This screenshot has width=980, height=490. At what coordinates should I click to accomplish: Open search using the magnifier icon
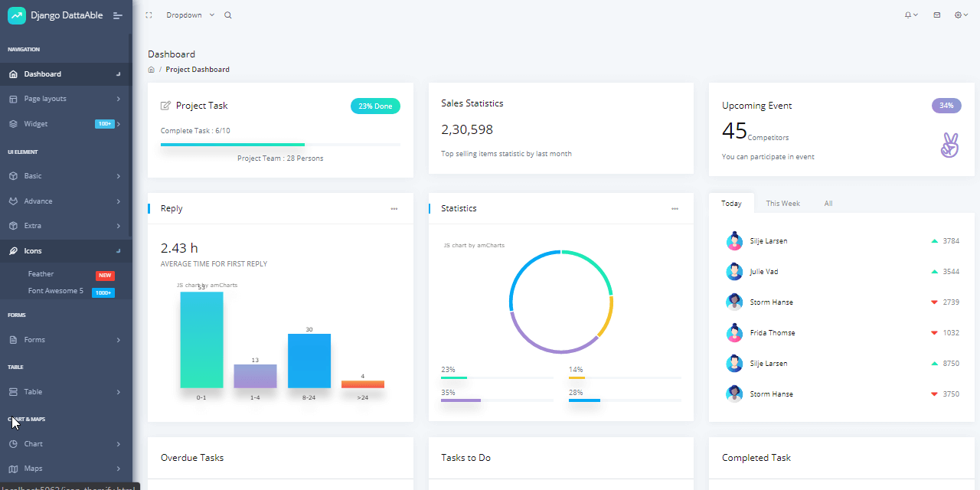(x=227, y=15)
